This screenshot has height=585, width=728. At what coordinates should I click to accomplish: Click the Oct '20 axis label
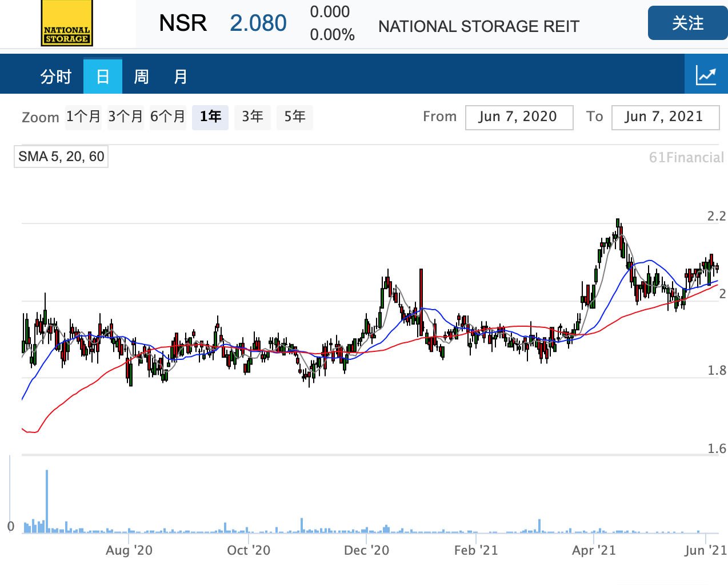click(249, 550)
